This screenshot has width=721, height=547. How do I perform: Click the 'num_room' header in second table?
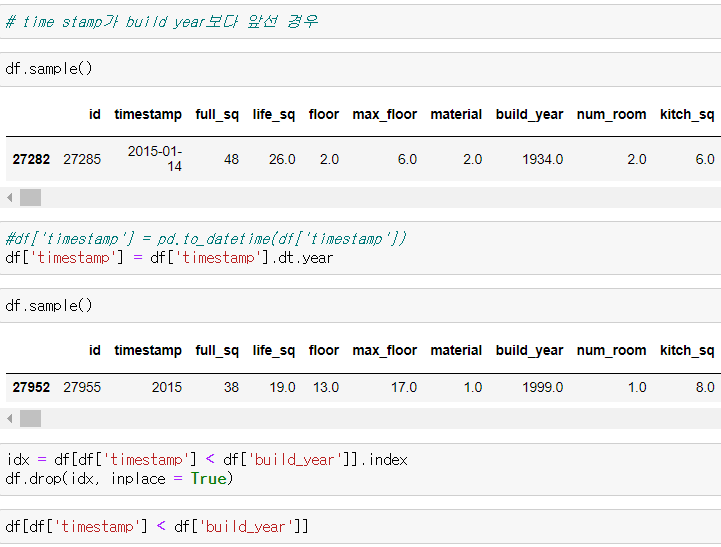[x=612, y=351]
